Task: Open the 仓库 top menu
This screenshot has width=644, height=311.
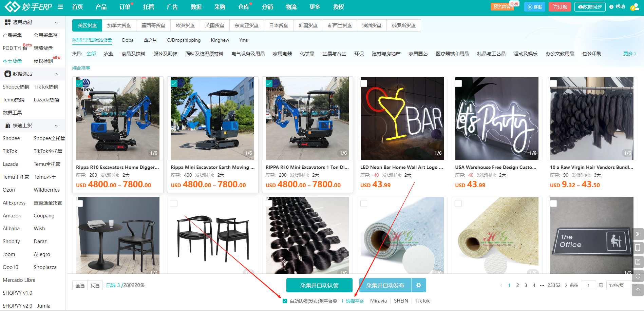Action: (243, 7)
